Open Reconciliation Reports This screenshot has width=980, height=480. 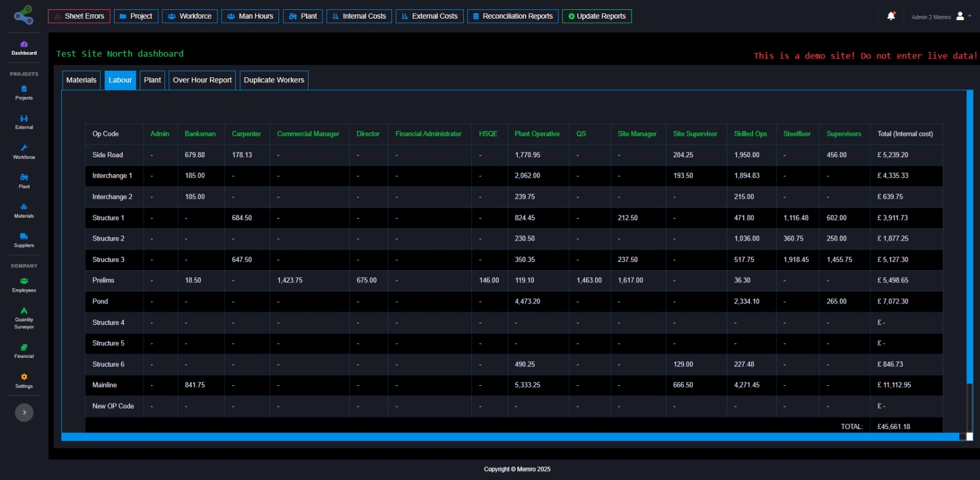[x=513, y=16]
